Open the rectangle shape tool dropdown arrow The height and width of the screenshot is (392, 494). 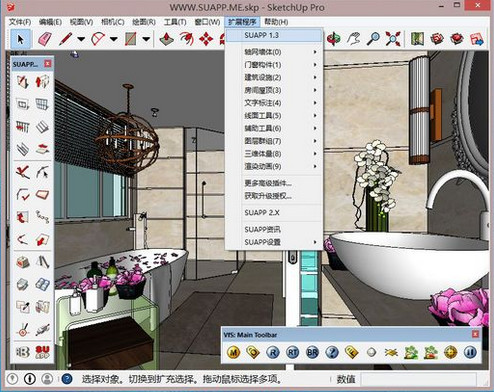tap(146, 39)
